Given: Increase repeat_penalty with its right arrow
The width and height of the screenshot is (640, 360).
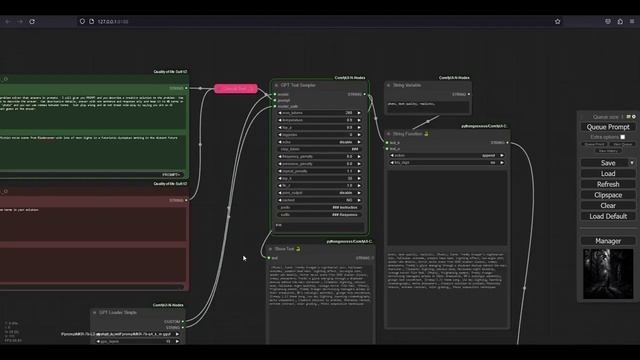Looking at the screenshot, I should (359, 171).
